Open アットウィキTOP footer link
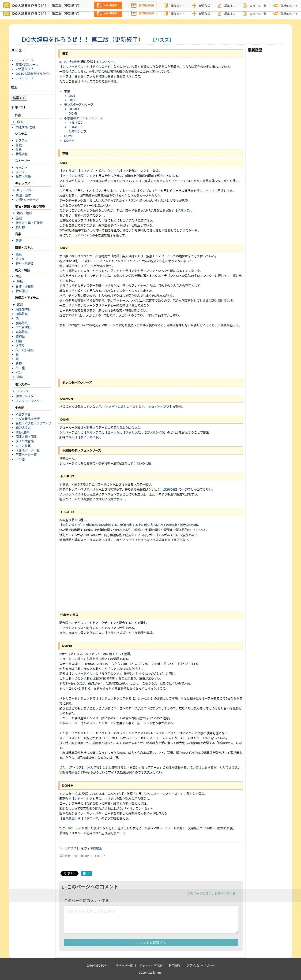The height and width of the screenshot is (980, 301). [150, 965]
